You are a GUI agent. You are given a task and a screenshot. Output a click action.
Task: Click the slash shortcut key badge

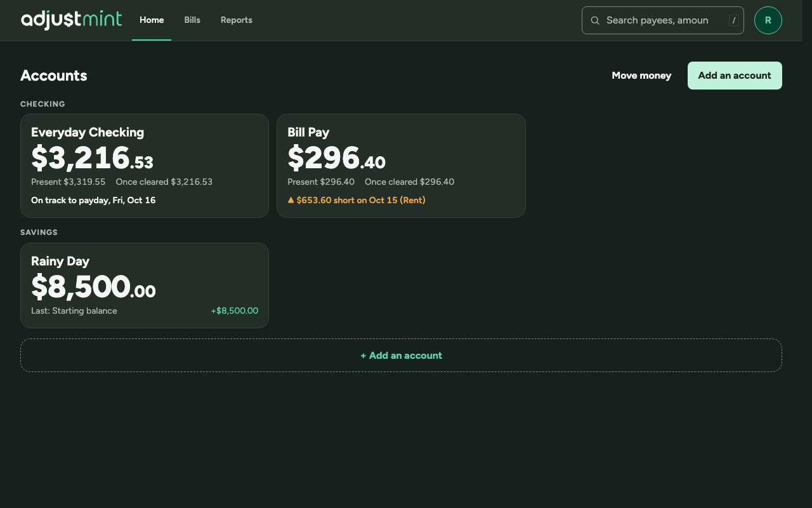click(733, 20)
